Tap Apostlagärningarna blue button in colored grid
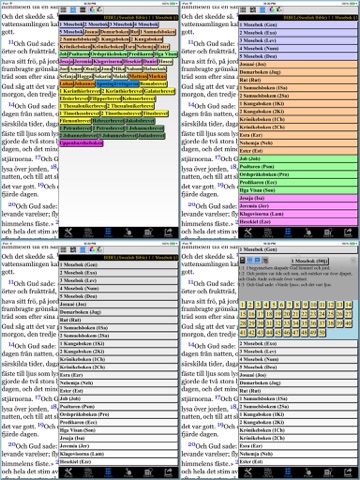 [x=118, y=84]
